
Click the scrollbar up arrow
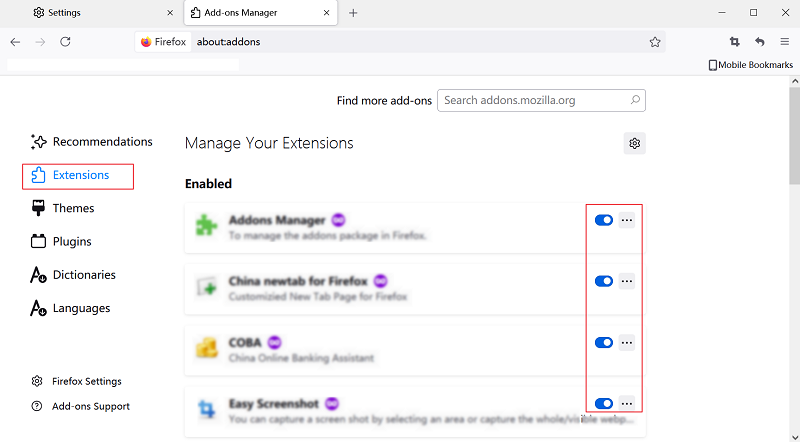[794, 81]
